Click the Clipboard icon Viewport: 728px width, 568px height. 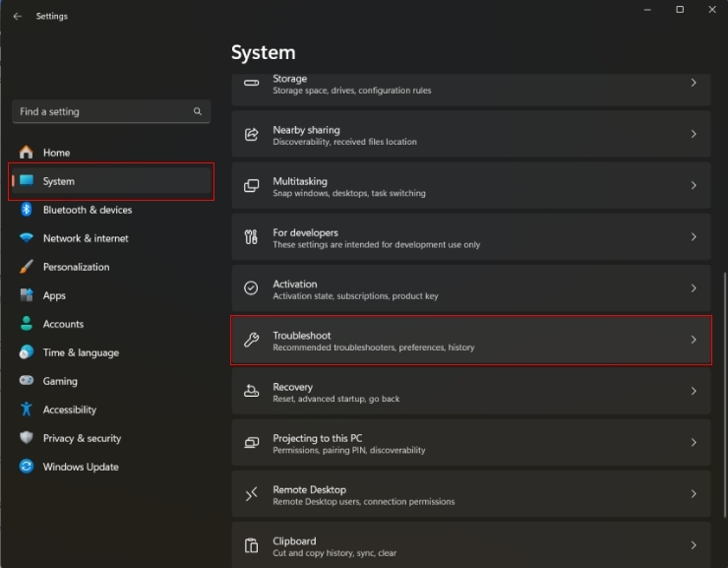[x=251, y=545]
